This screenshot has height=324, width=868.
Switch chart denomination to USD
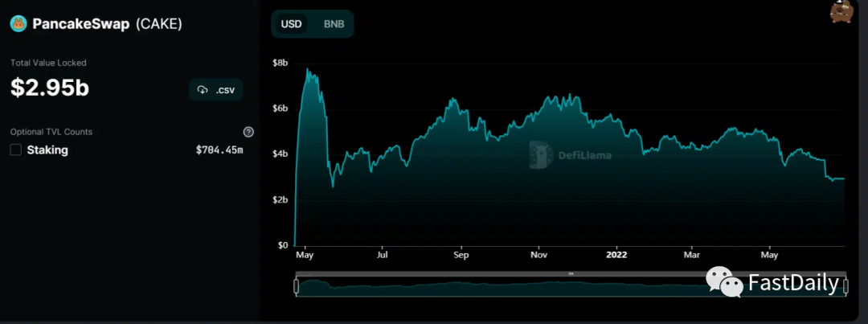[291, 24]
